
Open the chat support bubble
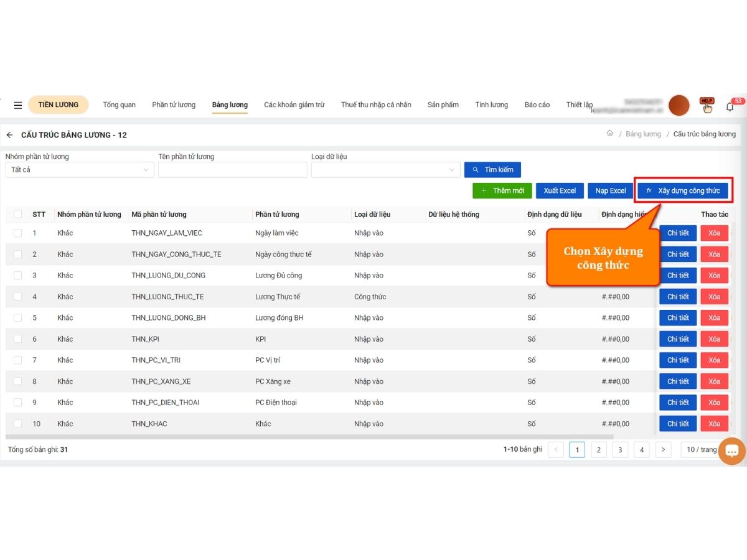tap(731, 451)
